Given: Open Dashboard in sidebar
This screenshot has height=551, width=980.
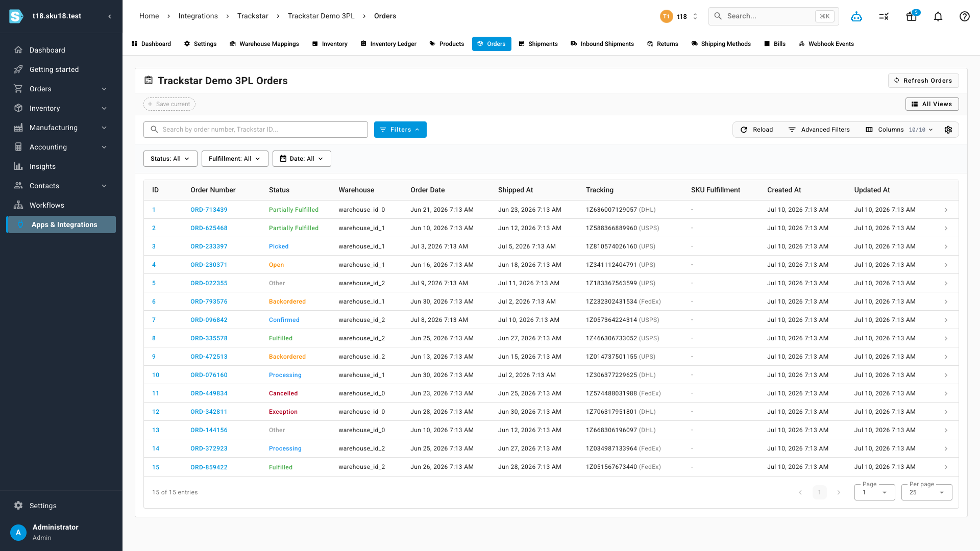Looking at the screenshot, I should pos(61,50).
